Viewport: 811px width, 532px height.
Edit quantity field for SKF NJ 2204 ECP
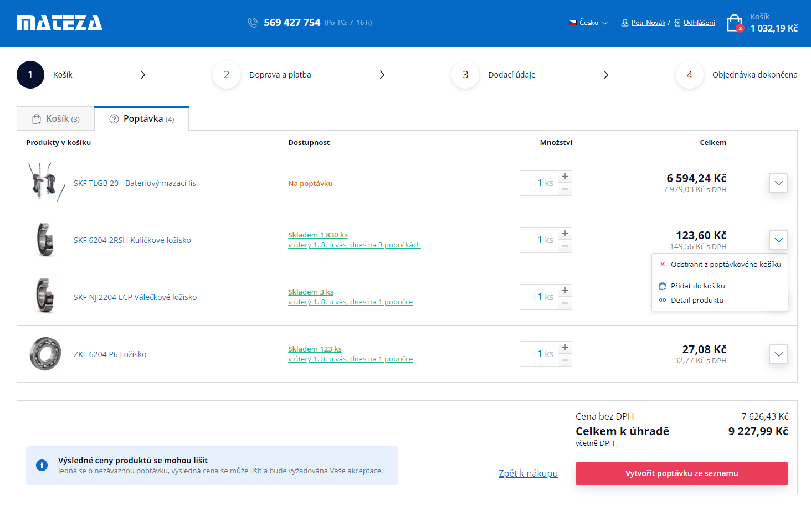tap(539, 297)
